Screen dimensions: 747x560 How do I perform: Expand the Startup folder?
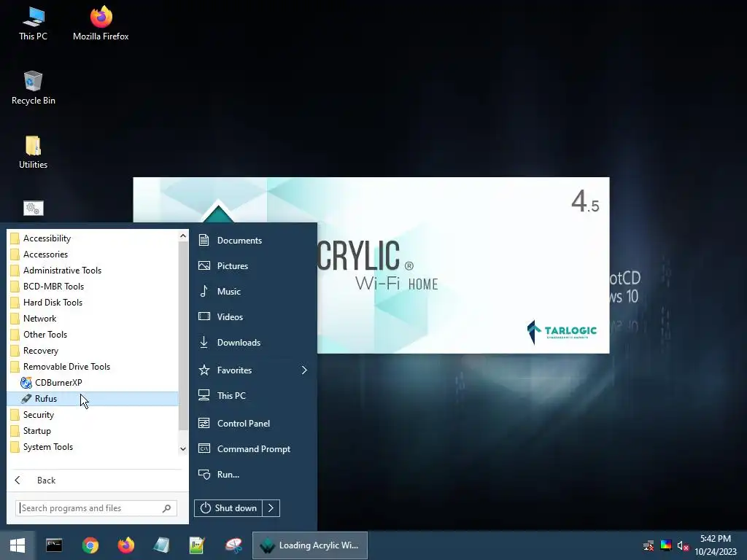point(93,431)
